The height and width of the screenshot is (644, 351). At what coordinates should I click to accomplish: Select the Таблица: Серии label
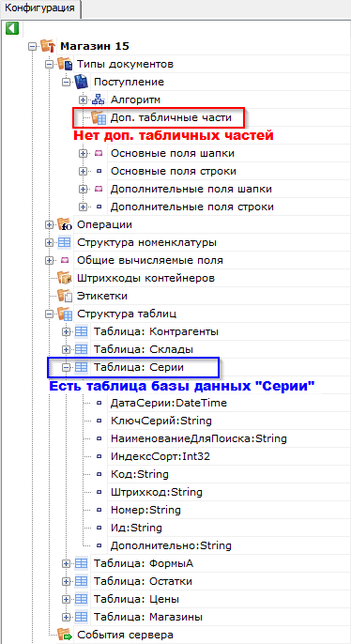[x=138, y=368]
